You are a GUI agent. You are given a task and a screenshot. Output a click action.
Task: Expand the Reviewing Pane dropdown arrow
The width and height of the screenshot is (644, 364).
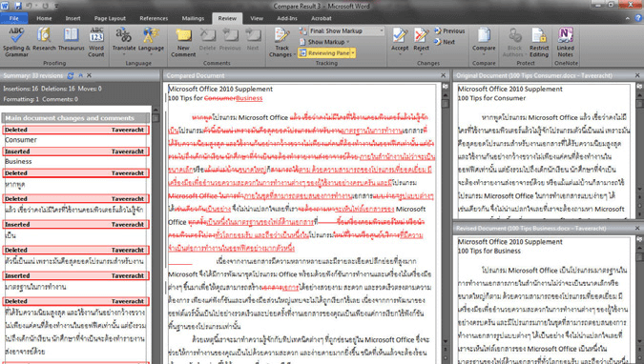click(353, 53)
